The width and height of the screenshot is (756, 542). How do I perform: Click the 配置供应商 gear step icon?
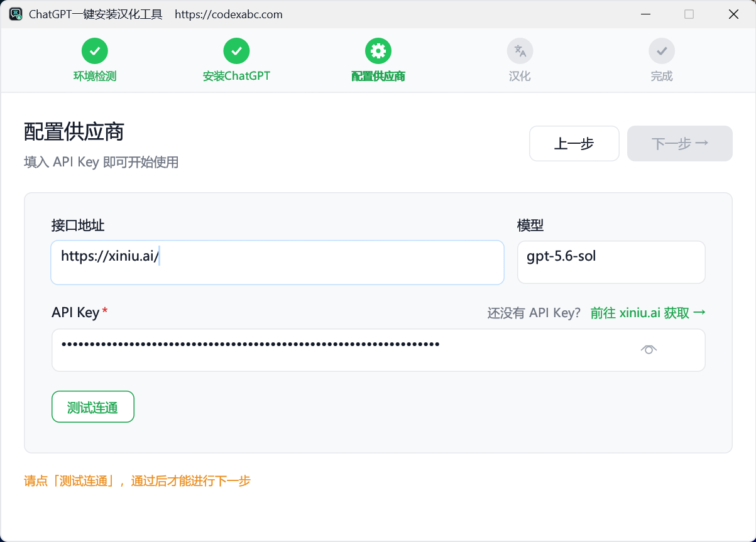378,51
